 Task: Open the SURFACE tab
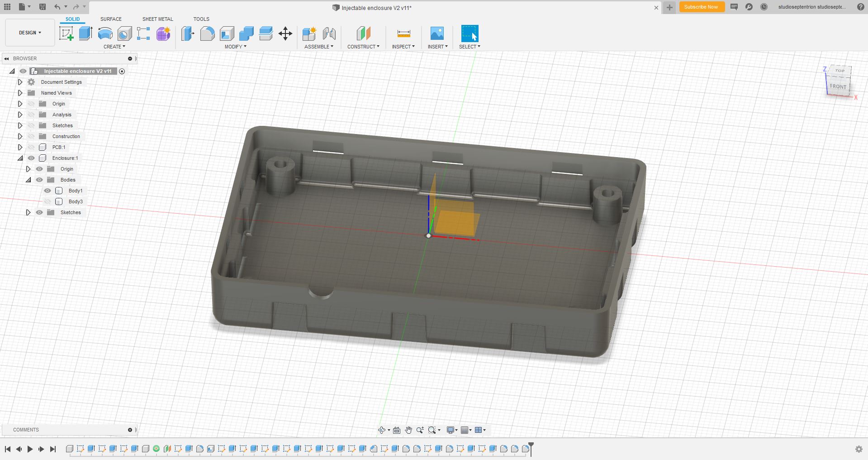(111, 19)
